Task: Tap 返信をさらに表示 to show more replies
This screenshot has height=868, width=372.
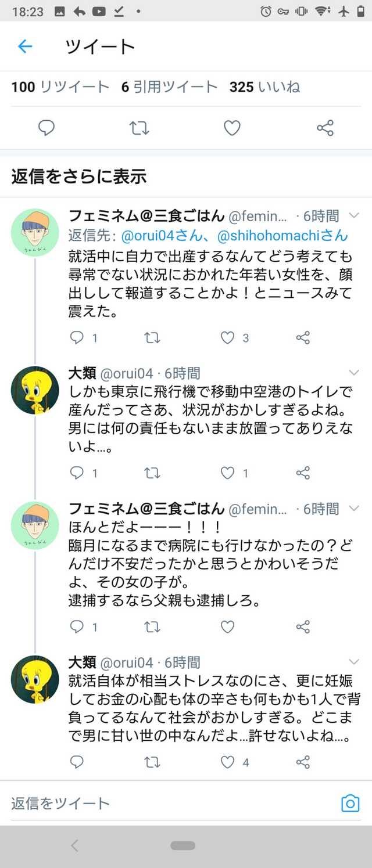Action: pos(79,177)
